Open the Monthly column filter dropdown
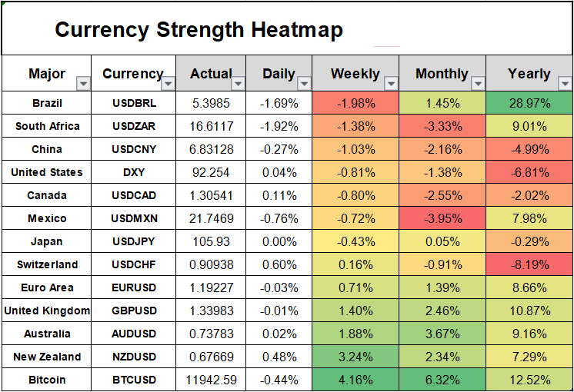The width and height of the screenshot is (574, 392). pyautogui.click(x=477, y=83)
